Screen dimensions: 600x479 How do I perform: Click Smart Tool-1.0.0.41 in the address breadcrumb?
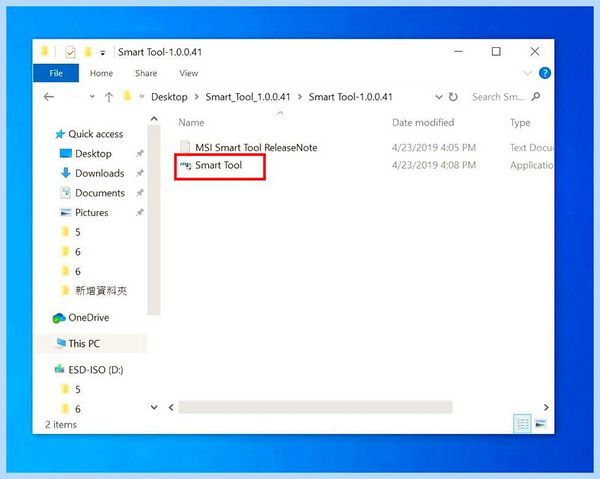(351, 97)
